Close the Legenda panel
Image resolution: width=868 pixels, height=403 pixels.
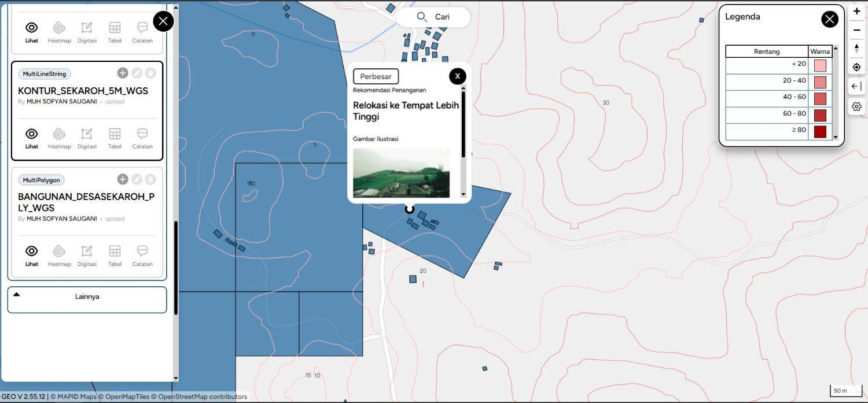tap(830, 19)
